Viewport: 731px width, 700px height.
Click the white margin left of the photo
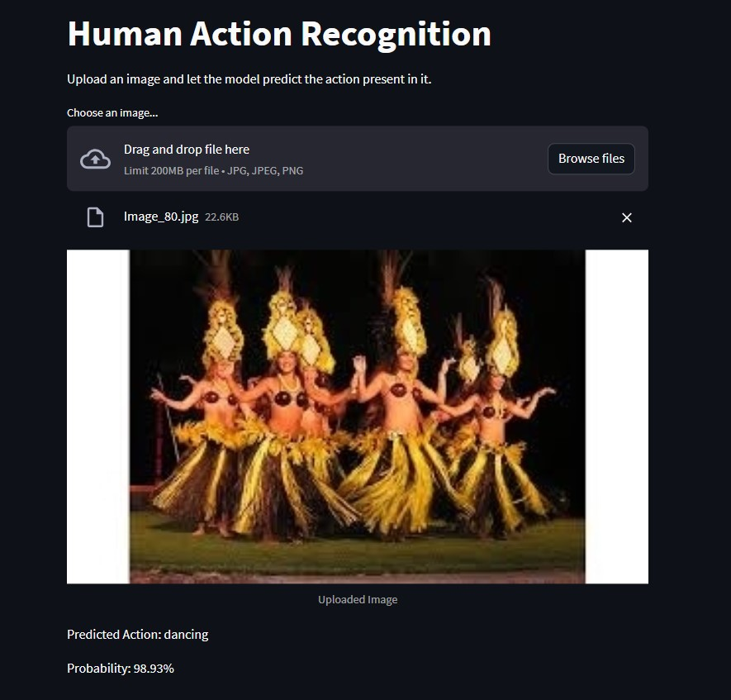pos(98,417)
